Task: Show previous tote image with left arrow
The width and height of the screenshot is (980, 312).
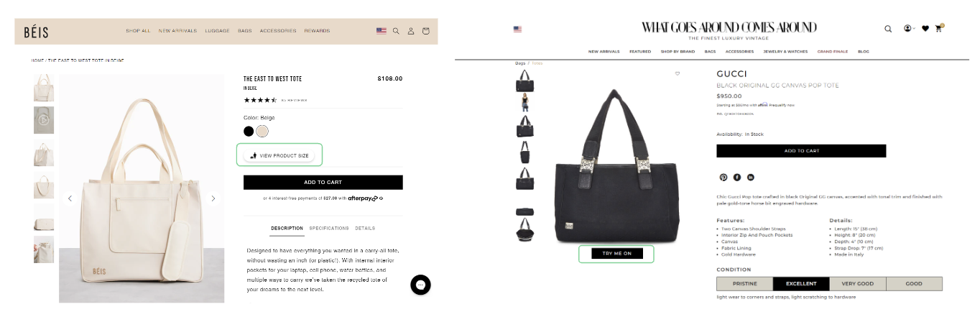Action: [x=70, y=198]
